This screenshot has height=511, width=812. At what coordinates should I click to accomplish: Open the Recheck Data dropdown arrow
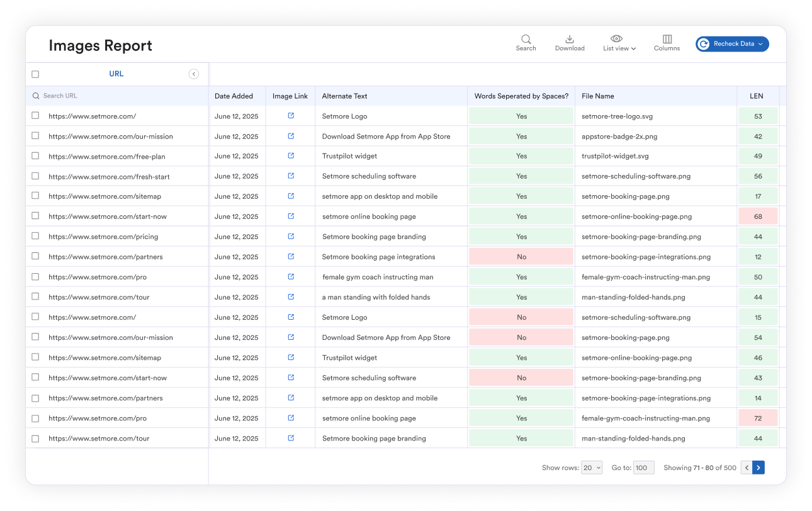[x=760, y=44]
